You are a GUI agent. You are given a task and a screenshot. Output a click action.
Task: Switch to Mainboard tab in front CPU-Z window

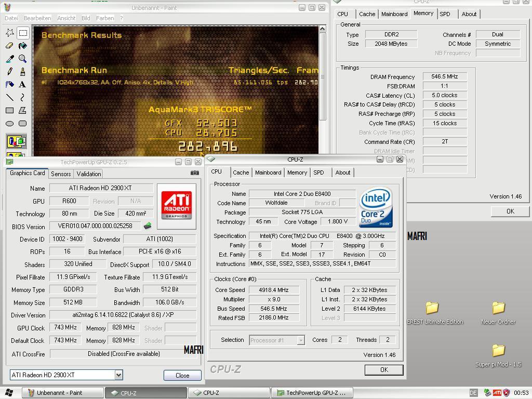(268, 172)
